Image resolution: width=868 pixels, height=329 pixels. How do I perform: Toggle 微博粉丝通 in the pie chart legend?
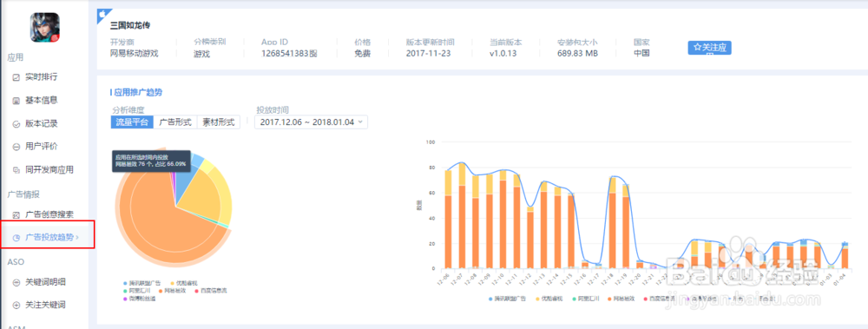[x=139, y=299]
